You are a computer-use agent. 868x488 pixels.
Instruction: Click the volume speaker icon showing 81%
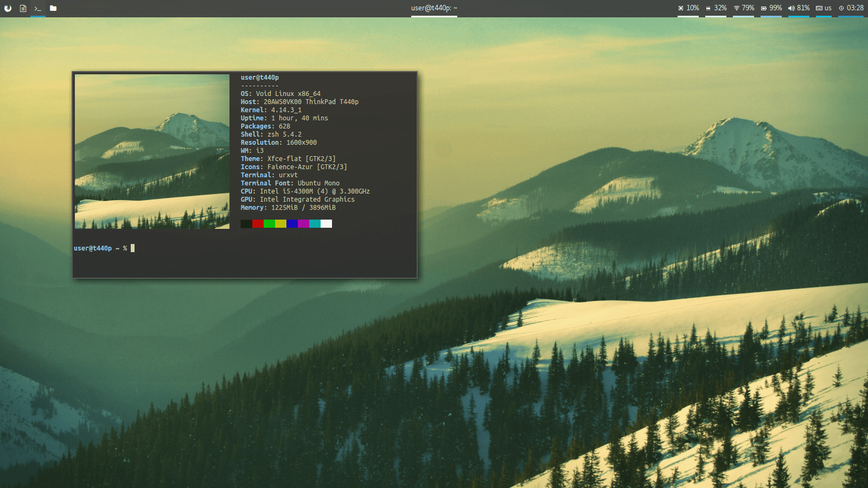coord(792,8)
